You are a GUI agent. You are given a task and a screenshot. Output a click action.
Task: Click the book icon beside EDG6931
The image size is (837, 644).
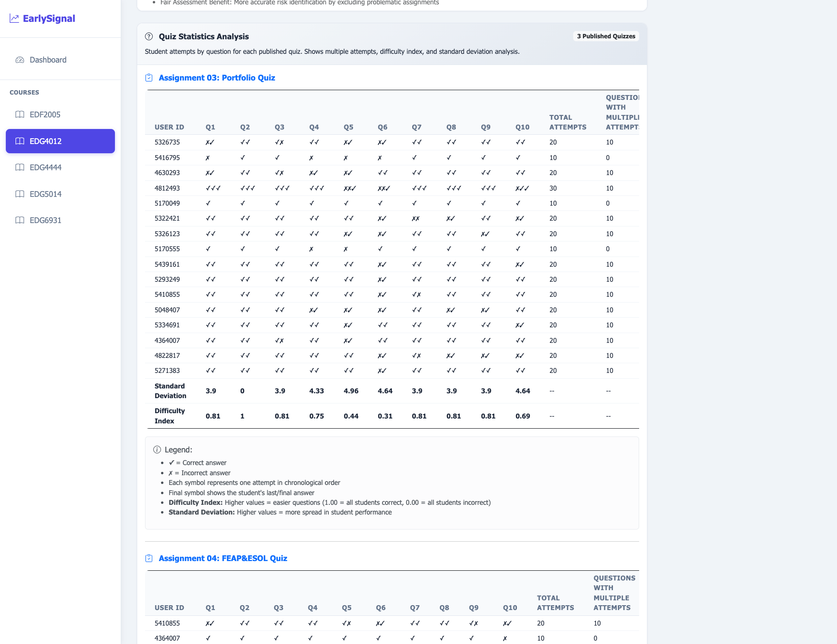point(20,220)
